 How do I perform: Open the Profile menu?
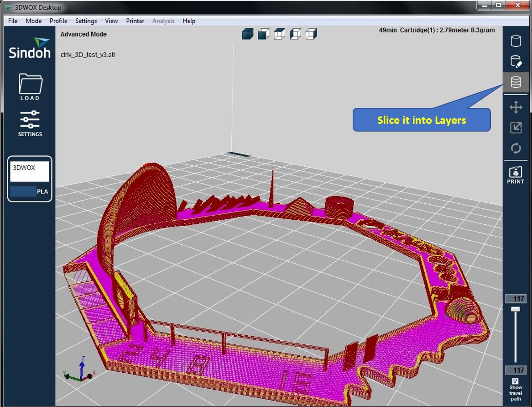(x=58, y=21)
